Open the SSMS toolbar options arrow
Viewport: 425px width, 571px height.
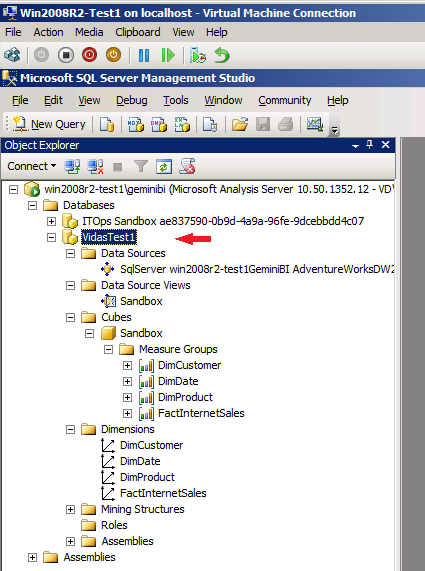pyautogui.click(x=334, y=130)
